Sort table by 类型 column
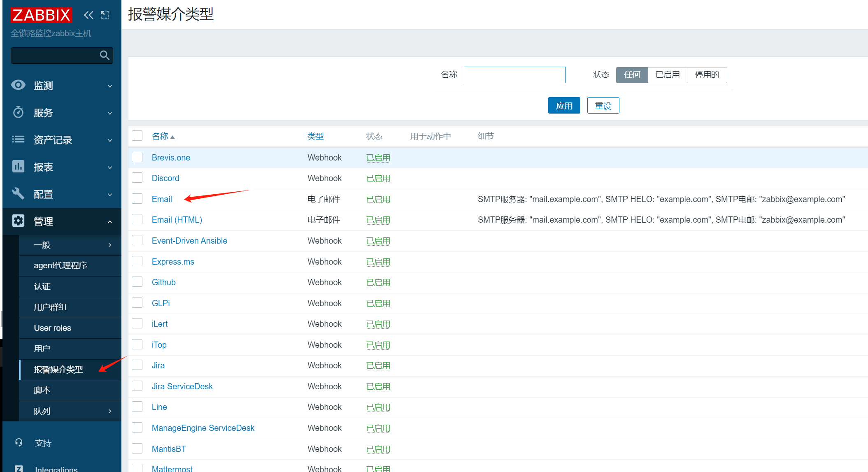868x472 pixels. pyautogui.click(x=316, y=136)
